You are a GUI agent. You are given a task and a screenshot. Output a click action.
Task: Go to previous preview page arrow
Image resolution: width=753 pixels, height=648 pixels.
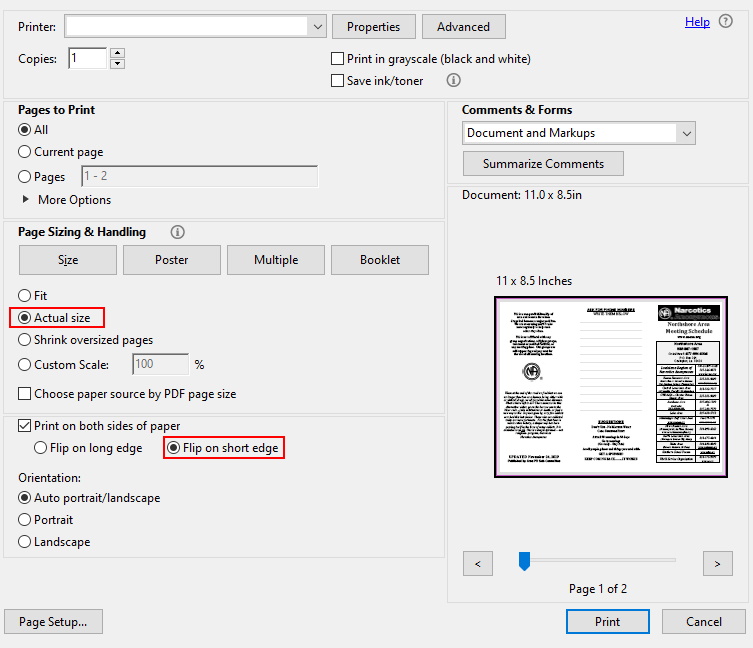[x=477, y=563]
